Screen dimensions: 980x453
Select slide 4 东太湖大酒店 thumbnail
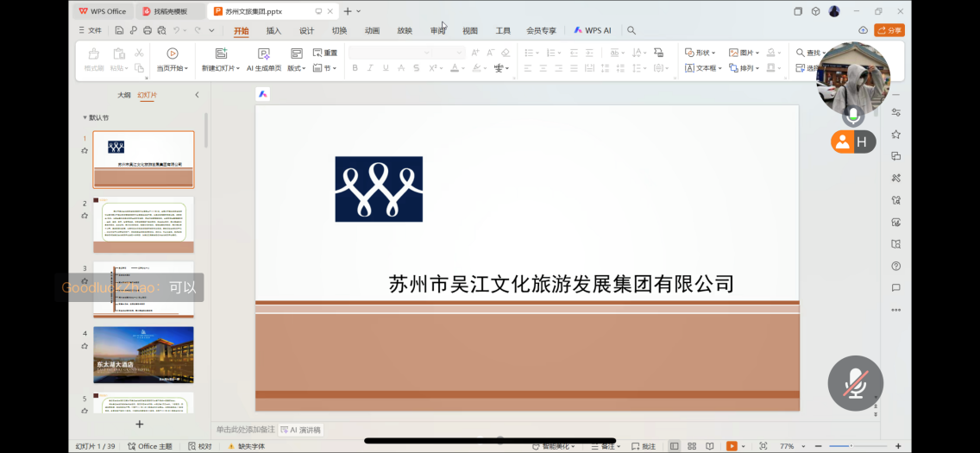(x=144, y=355)
